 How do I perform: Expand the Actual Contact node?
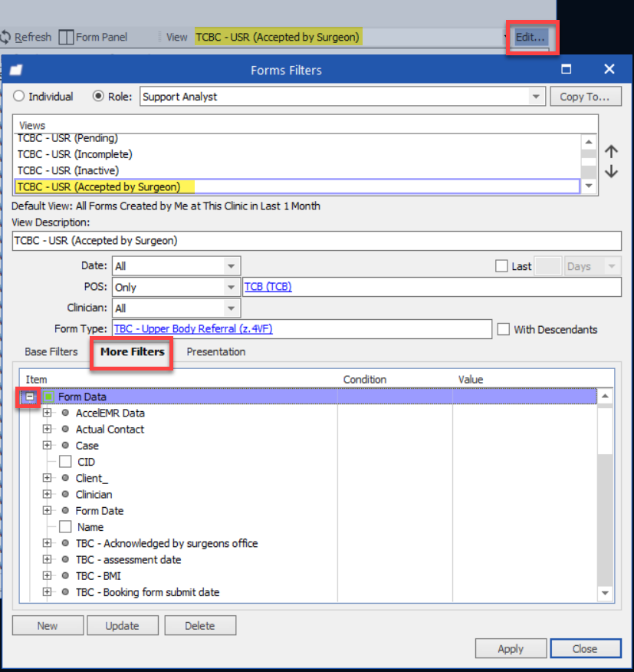click(x=47, y=429)
